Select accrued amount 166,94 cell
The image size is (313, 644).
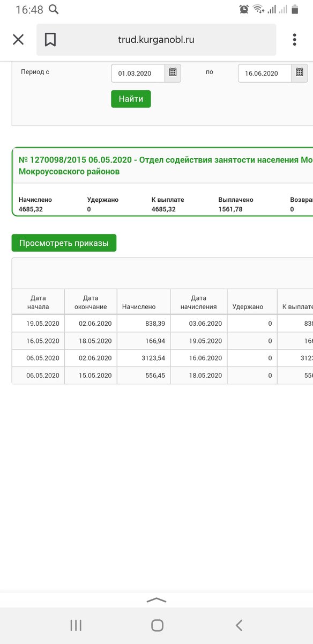point(144,341)
